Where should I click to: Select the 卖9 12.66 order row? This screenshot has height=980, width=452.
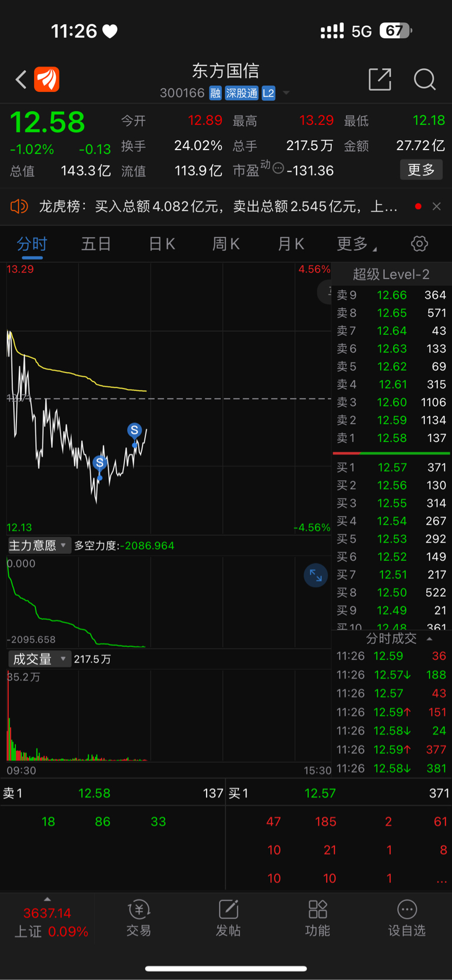[x=391, y=295]
